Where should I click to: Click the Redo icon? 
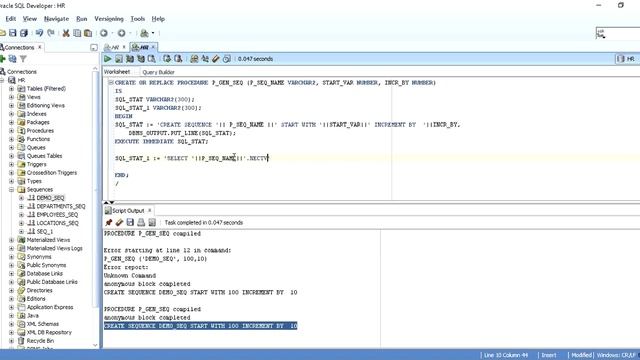click(51, 33)
